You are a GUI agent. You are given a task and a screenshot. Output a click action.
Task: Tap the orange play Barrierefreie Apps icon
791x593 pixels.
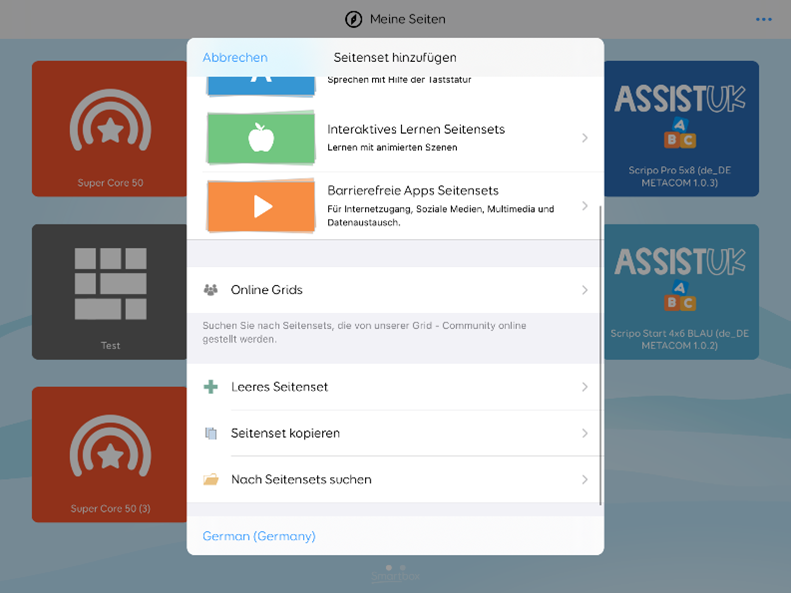pyautogui.click(x=261, y=205)
